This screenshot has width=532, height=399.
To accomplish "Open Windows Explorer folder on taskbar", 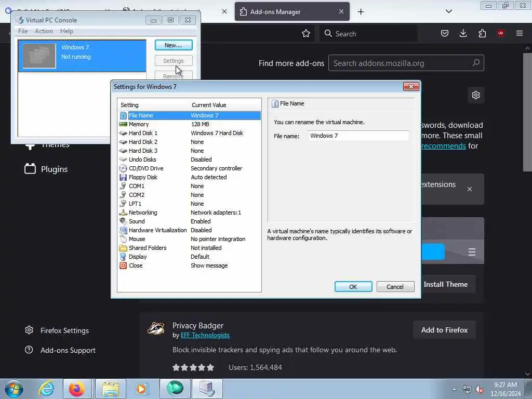I will tap(111, 389).
